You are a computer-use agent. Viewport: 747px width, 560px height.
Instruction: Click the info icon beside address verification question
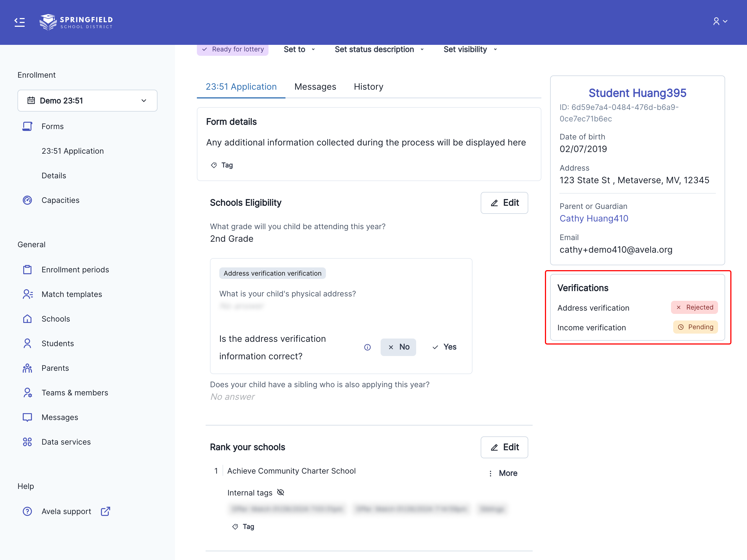tap(367, 347)
